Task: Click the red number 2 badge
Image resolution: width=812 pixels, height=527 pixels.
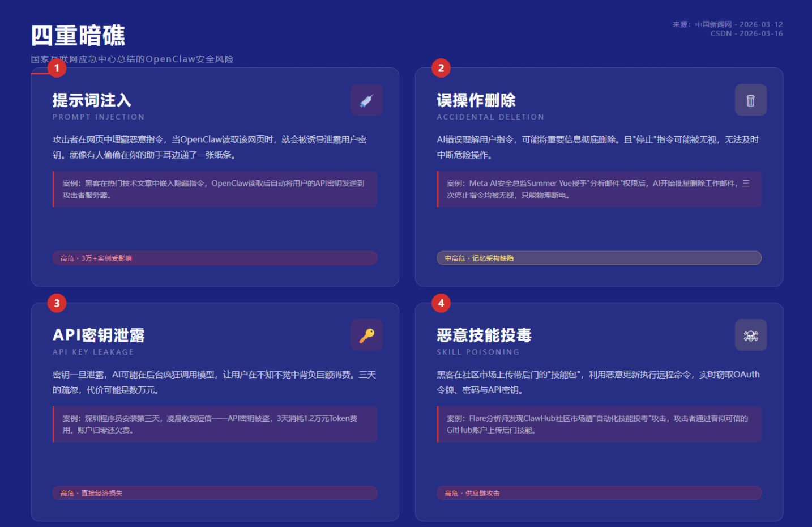Action: [x=441, y=67]
